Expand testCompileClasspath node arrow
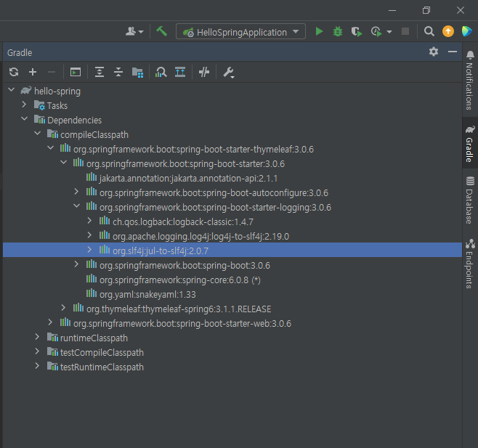 [37, 351]
